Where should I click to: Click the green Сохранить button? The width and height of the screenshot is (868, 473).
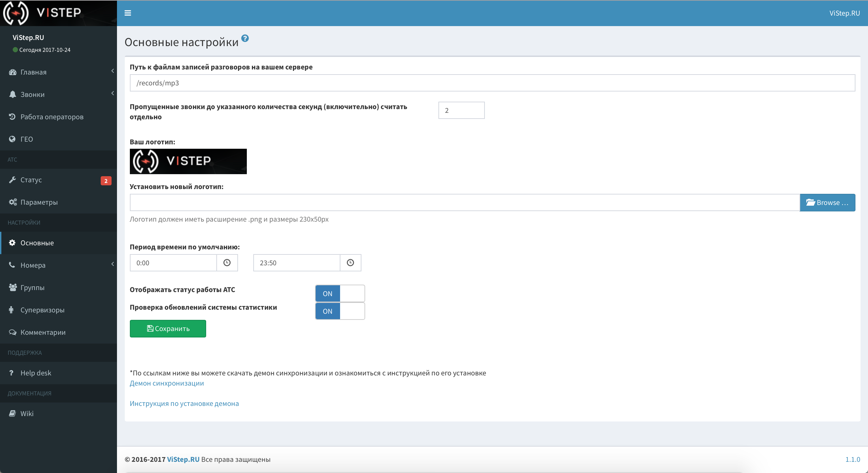click(x=167, y=328)
